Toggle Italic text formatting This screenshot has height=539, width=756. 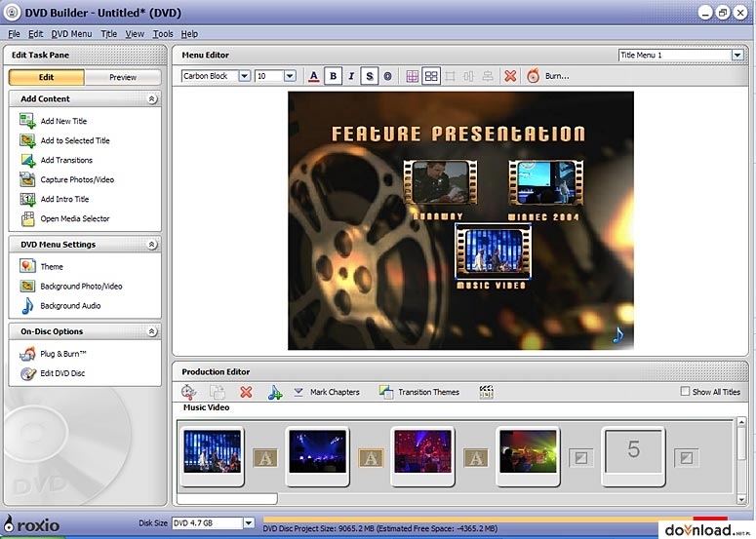click(351, 76)
